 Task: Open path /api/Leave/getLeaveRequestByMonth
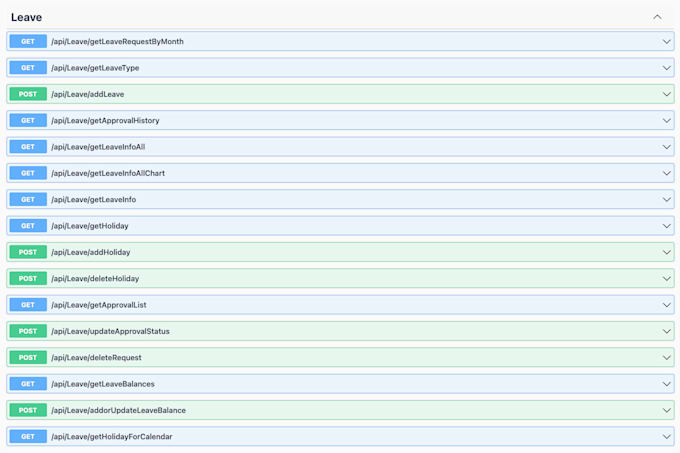118,42
